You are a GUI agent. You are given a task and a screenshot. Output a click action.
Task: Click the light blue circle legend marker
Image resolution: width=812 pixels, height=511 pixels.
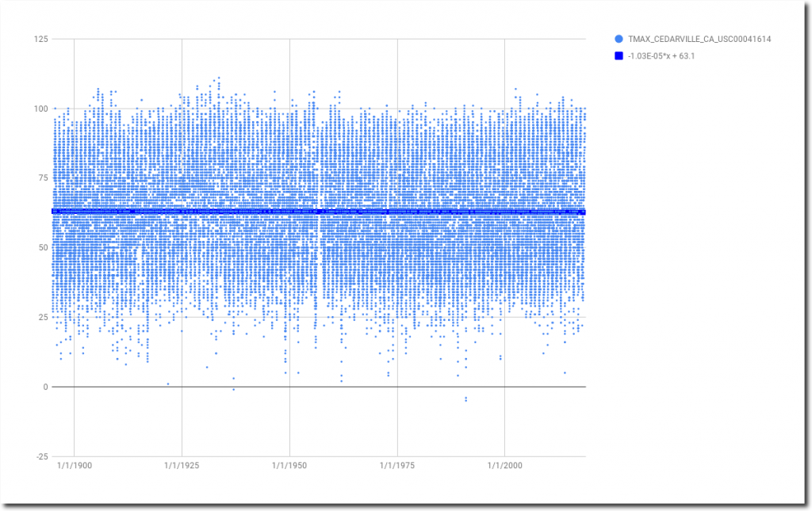click(619, 39)
